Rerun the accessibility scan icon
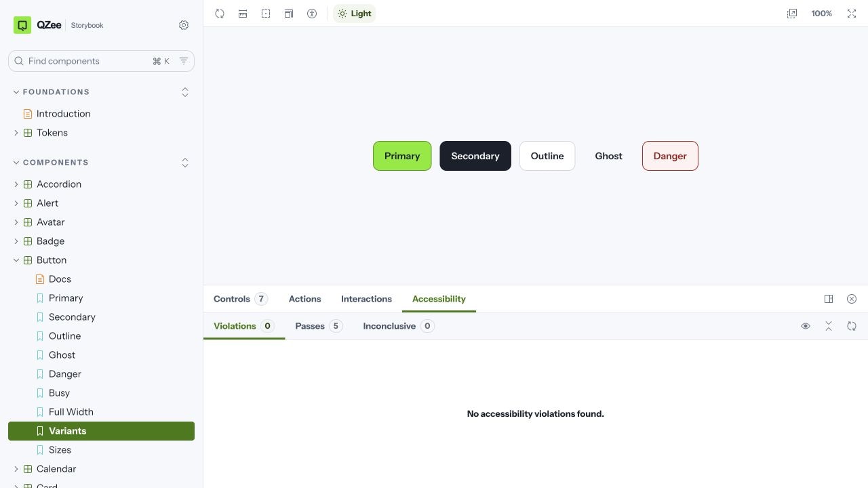This screenshot has height=488, width=868. (852, 326)
